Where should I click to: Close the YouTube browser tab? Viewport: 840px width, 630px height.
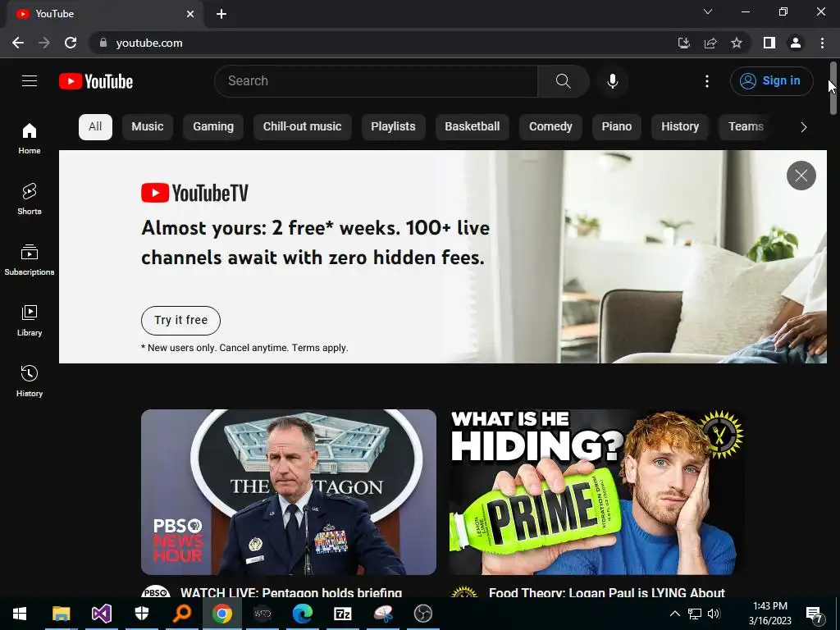tap(190, 14)
